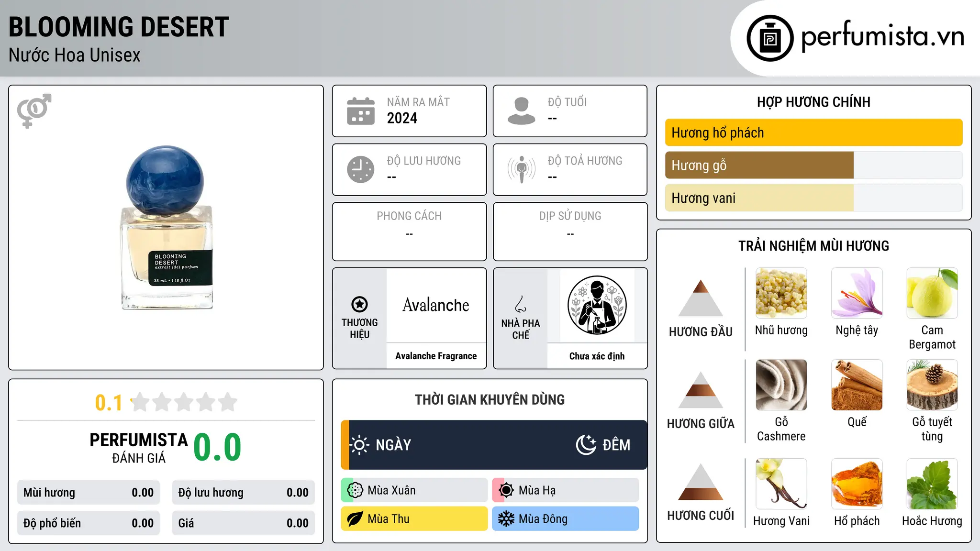Open the Avalanche Fragrance brand link
980x551 pixels.
click(436, 356)
